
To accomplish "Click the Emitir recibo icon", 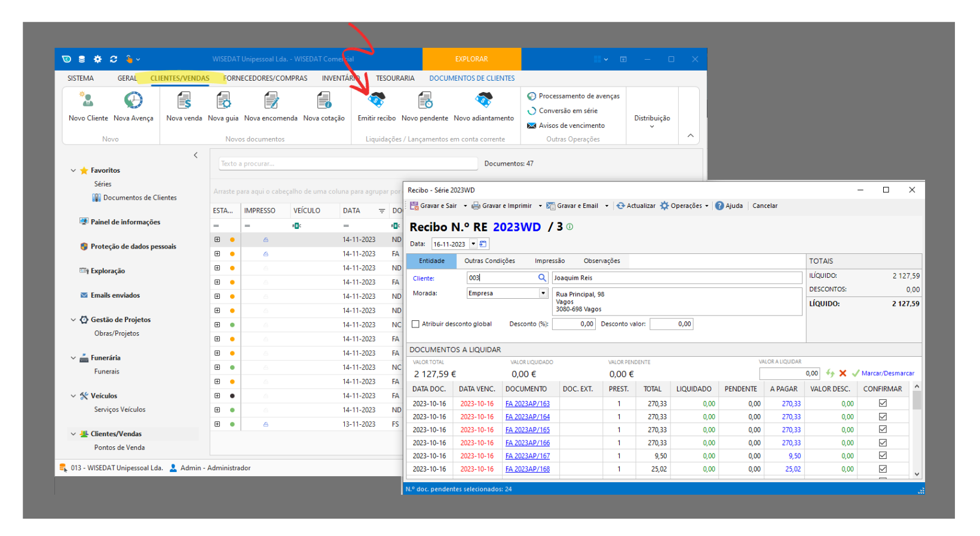I will tap(376, 100).
